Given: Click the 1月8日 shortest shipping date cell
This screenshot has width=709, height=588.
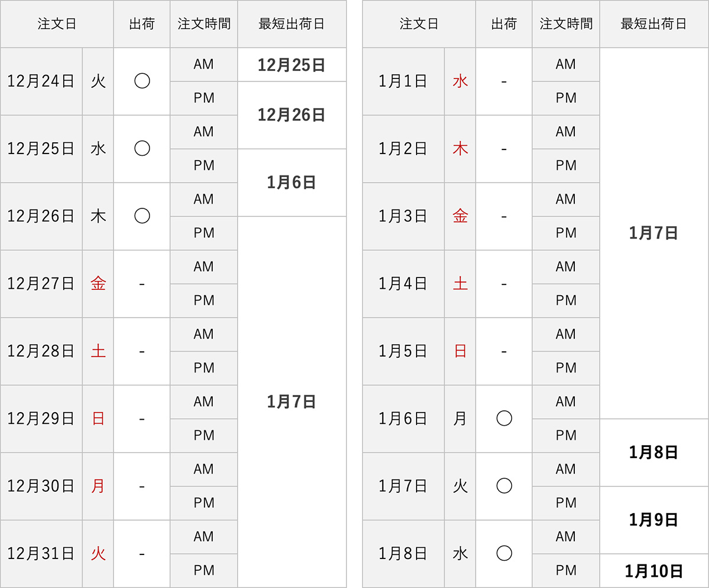Looking at the screenshot, I should point(653,453).
